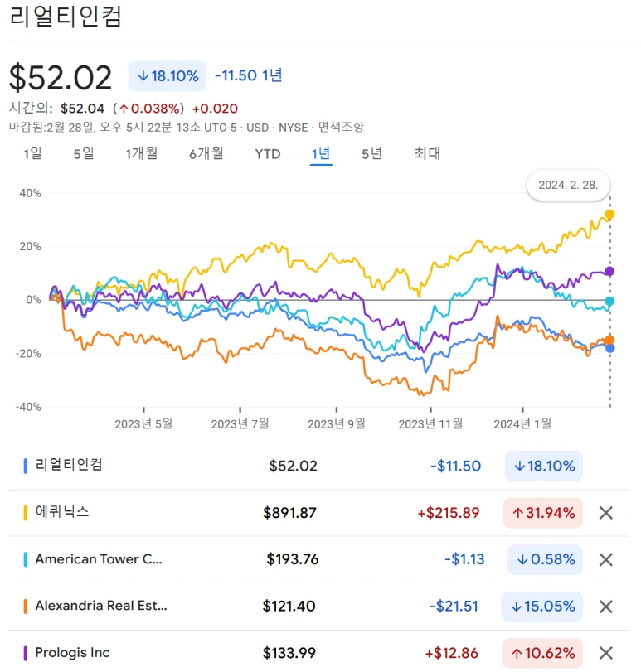Click the 10.62% gain badge
Image resolution: width=641 pixels, height=672 pixels.
click(x=542, y=653)
